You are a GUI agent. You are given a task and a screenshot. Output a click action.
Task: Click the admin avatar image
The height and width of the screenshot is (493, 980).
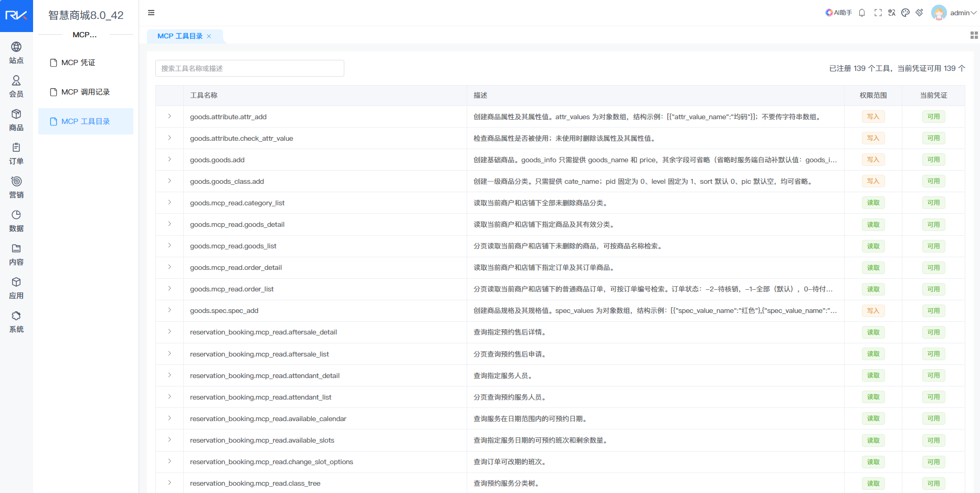pyautogui.click(x=939, y=13)
